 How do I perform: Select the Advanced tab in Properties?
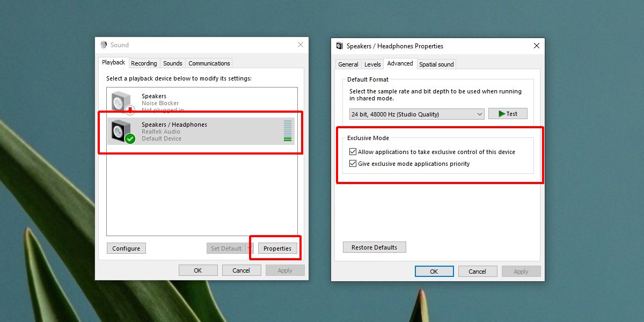pyautogui.click(x=400, y=63)
